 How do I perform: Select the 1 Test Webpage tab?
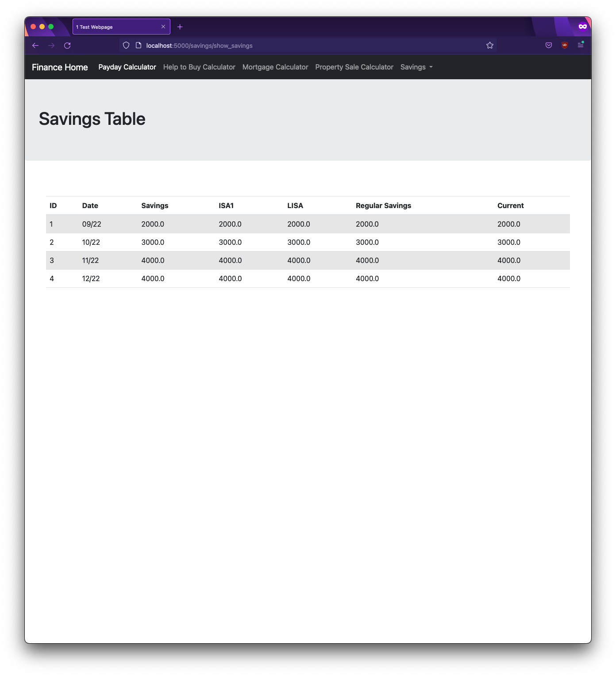click(x=115, y=27)
